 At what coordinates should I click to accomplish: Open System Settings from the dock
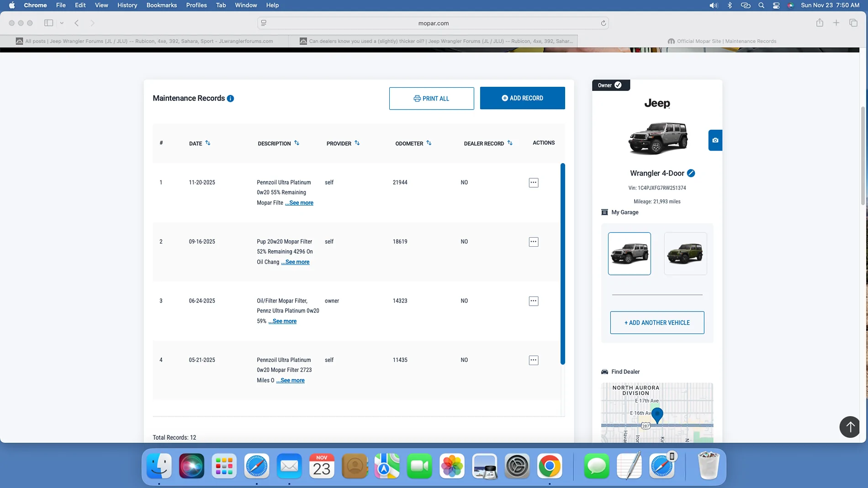pos(517,466)
